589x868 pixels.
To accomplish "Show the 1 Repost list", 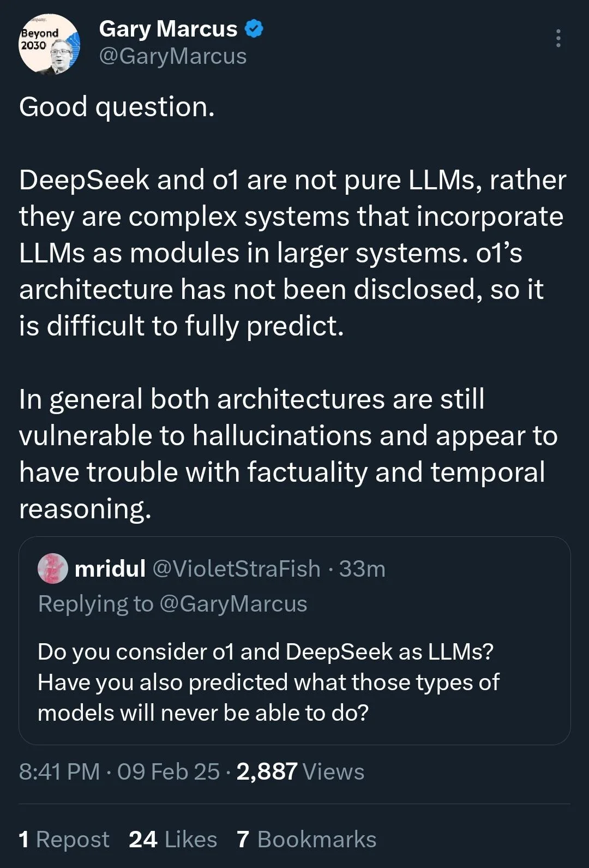I will pyautogui.click(x=64, y=839).
